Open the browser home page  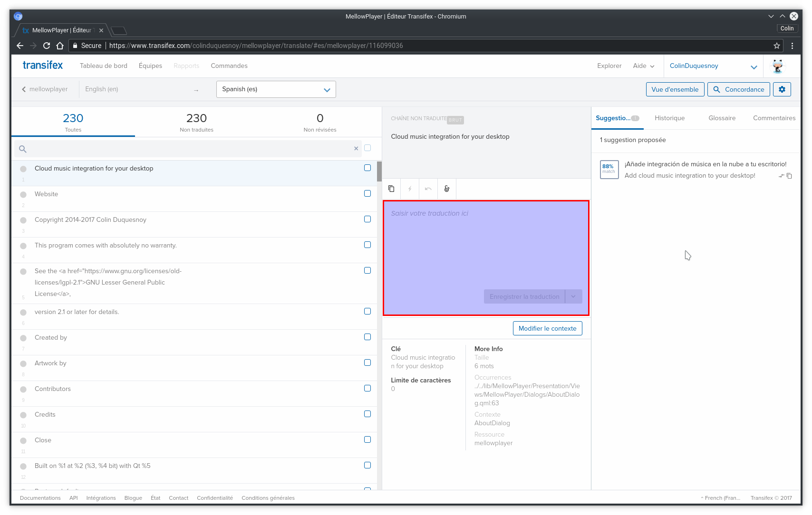tap(60, 46)
